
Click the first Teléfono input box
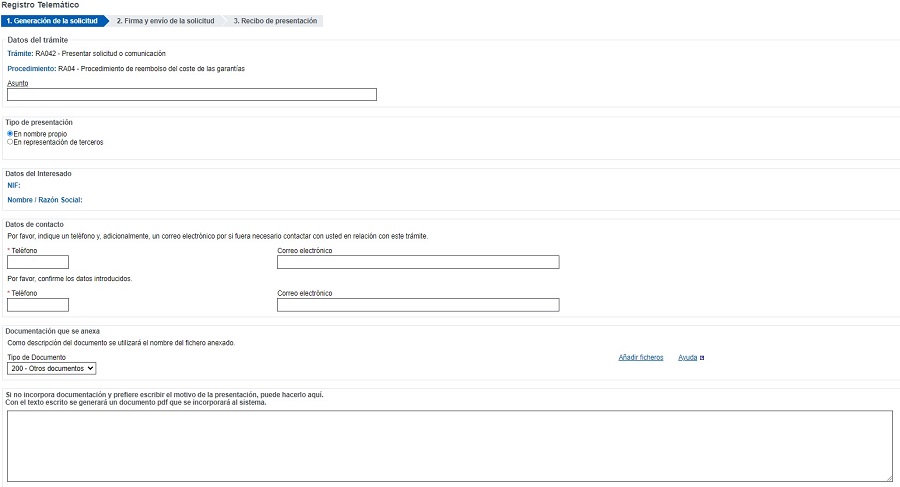[38, 262]
